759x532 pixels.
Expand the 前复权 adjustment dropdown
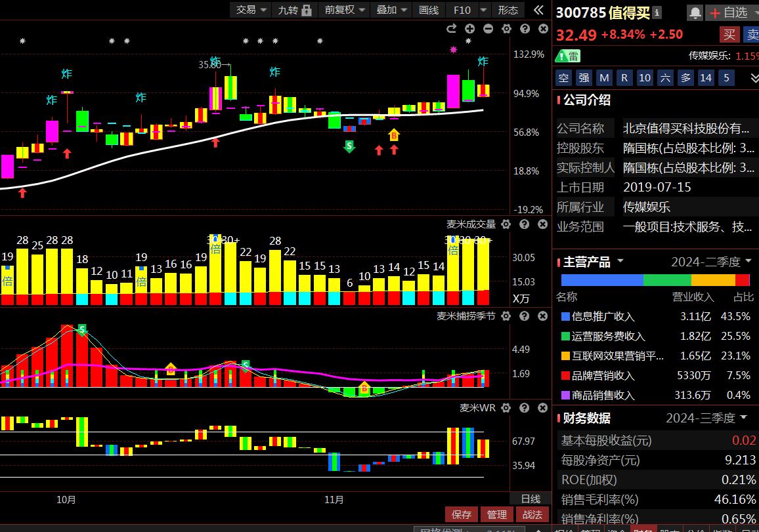[345, 10]
